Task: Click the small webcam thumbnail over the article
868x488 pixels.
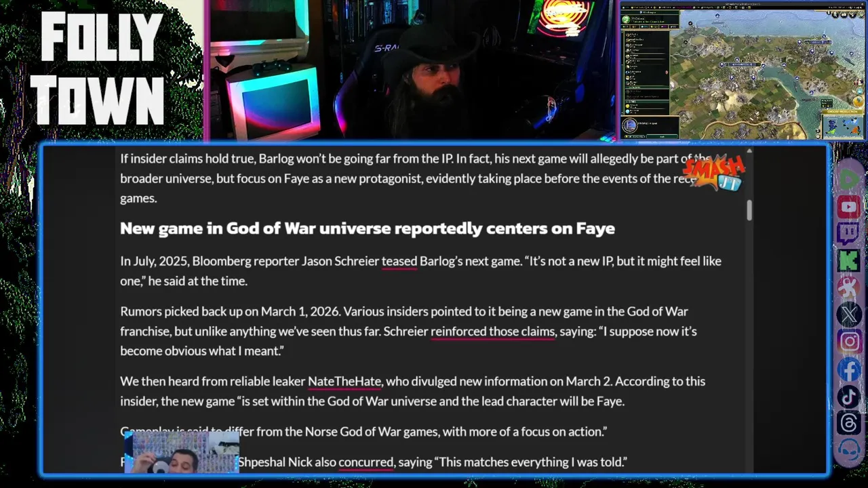Action: click(x=182, y=453)
